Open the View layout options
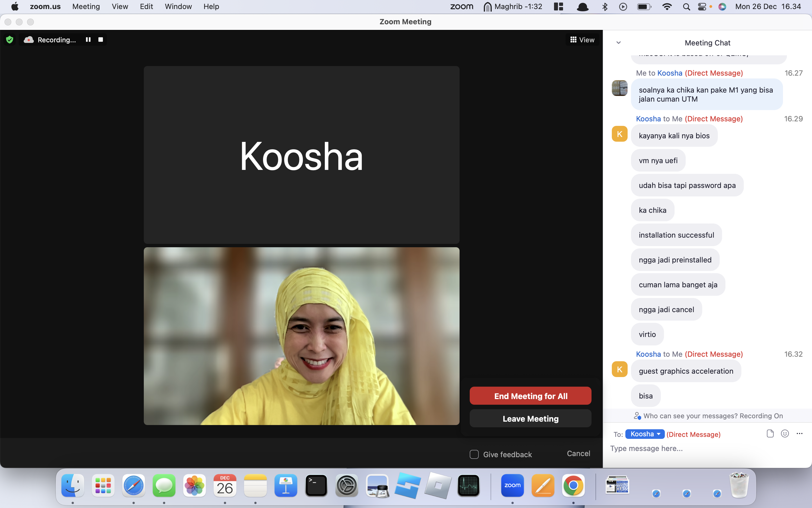This screenshot has width=812, height=508. point(582,40)
